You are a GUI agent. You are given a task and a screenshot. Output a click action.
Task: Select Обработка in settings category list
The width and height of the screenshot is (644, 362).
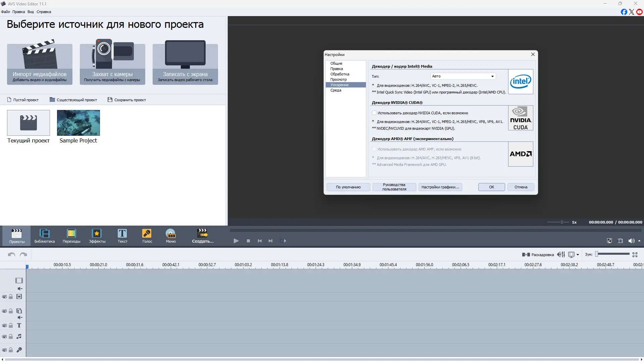339,74
